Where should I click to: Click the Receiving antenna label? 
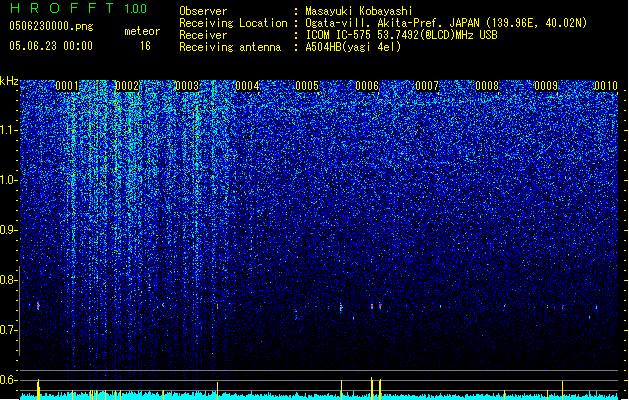(x=230, y=47)
